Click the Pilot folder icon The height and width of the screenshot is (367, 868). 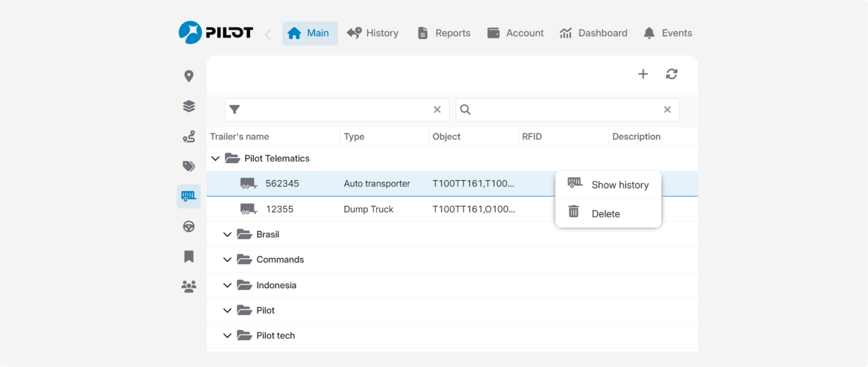coord(244,310)
